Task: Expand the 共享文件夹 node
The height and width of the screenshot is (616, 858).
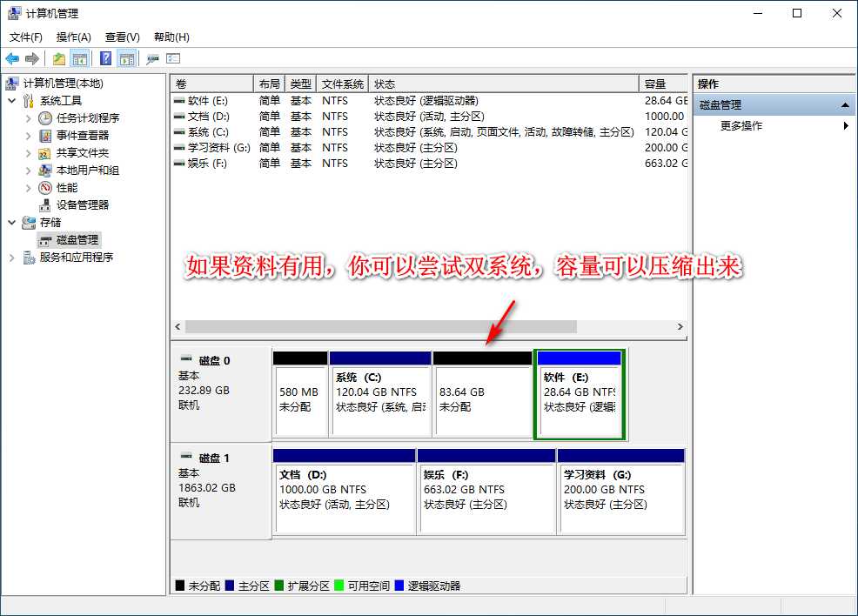Action: 29,153
